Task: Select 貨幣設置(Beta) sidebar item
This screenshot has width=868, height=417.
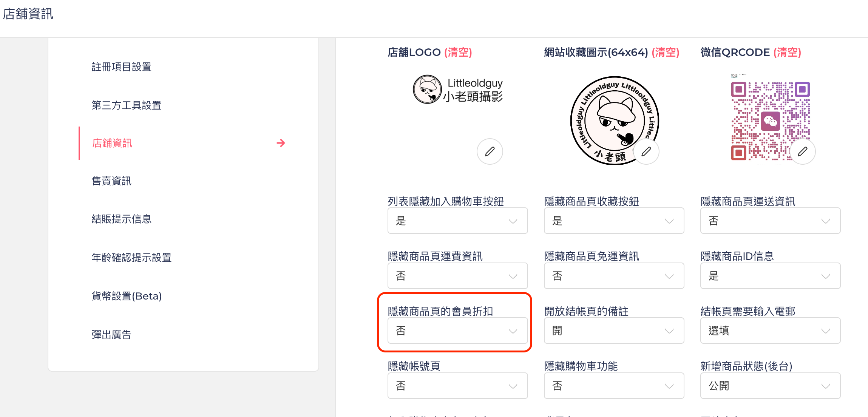Action: (x=127, y=296)
